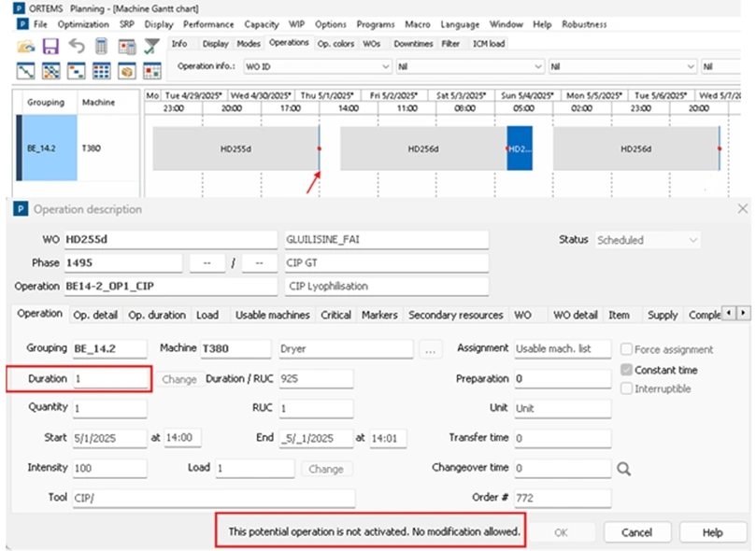Click the Intensity field showing 100

pos(109,468)
